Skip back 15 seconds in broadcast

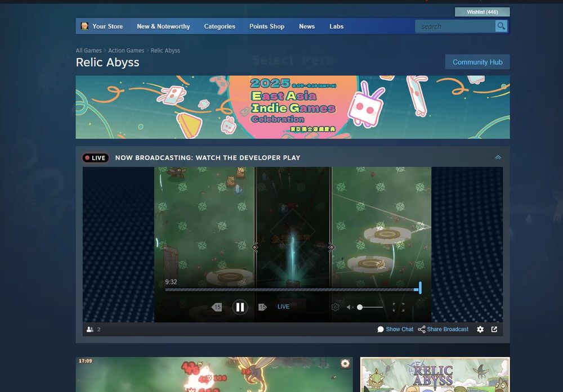tap(217, 307)
